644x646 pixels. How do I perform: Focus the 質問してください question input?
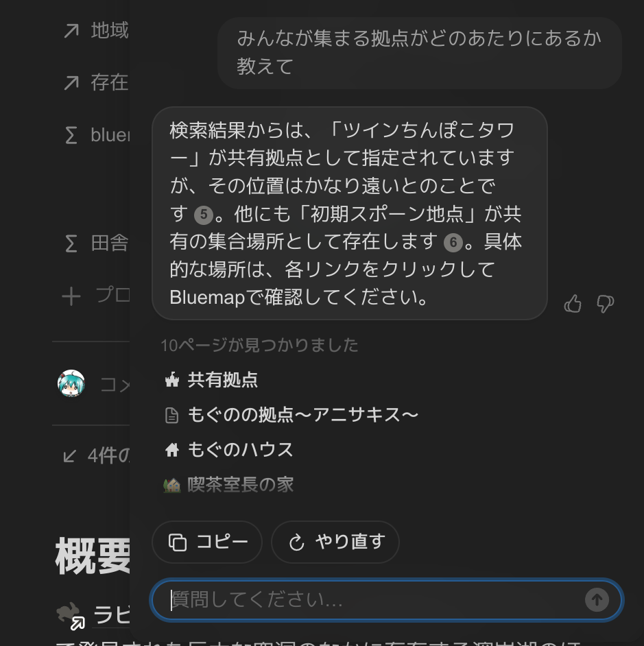pyautogui.click(x=374, y=600)
